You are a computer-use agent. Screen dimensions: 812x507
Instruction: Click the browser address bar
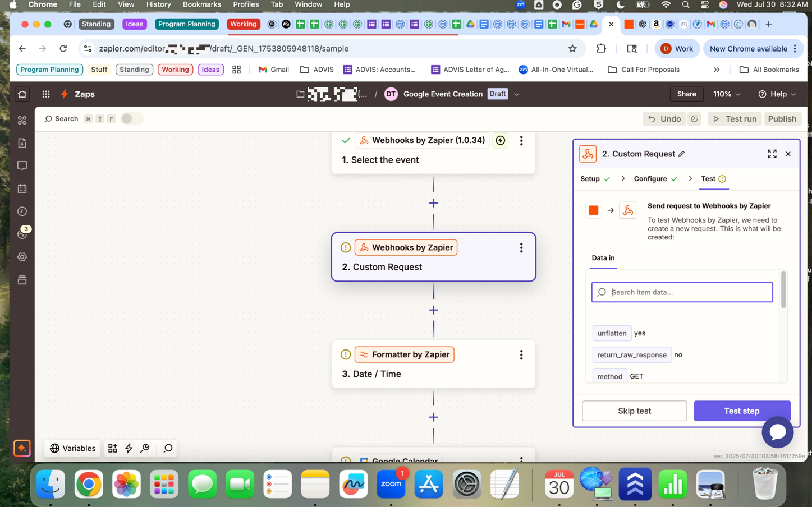[x=331, y=49]
